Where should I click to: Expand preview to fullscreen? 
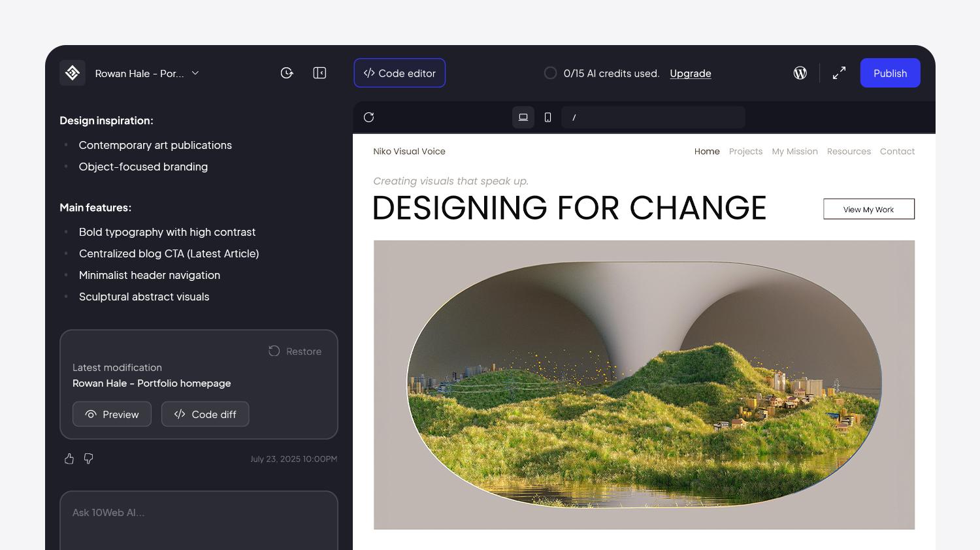tap(839, 73)
